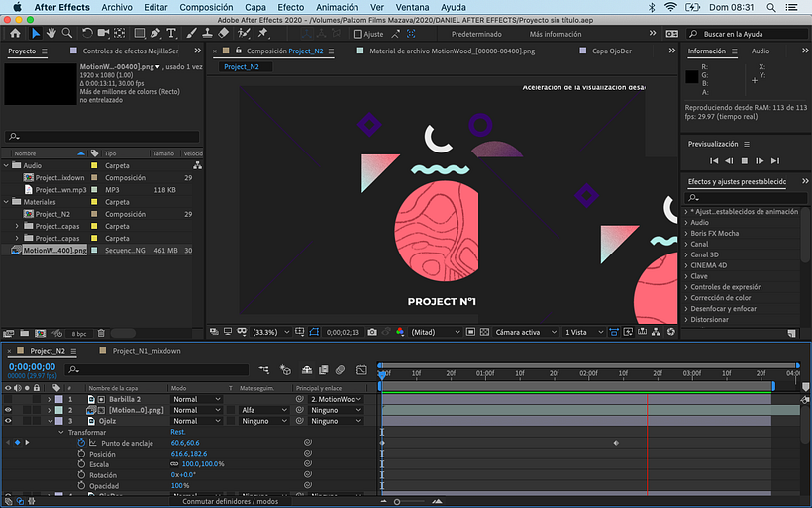Select the Rectangle shape tool
This screenshot has height=508, width=812.
click(139, 33)
